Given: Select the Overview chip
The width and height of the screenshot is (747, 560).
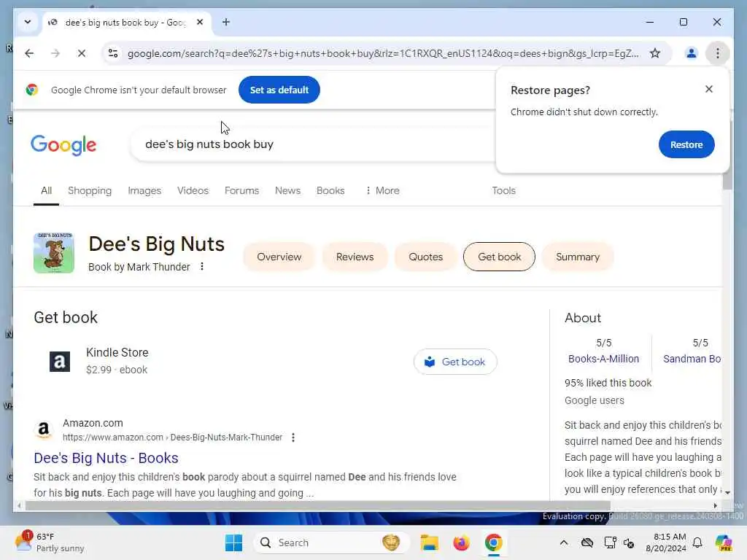Looking at the screenshot, I should tap(279, 257).
